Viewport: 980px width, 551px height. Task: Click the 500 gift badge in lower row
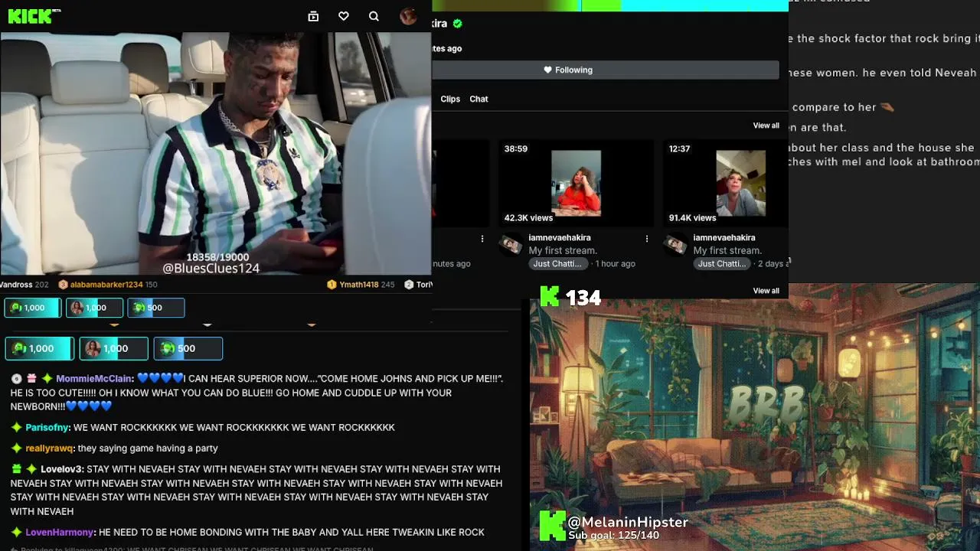coord(188,349)
